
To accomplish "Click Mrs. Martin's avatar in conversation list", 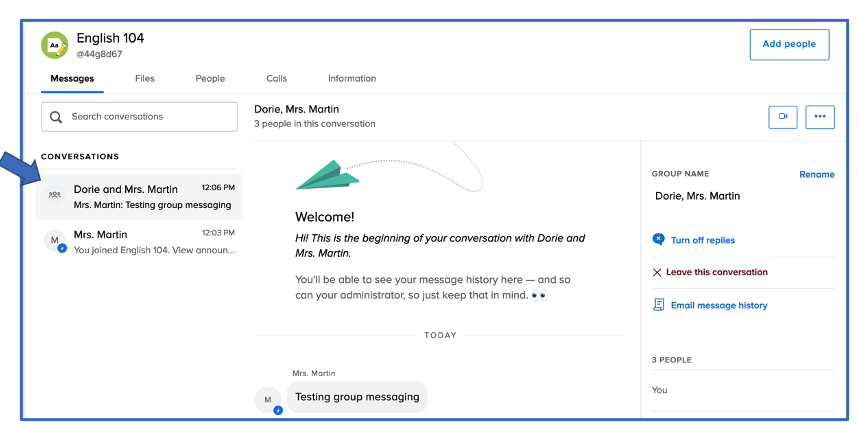I will tap(55, 241).
